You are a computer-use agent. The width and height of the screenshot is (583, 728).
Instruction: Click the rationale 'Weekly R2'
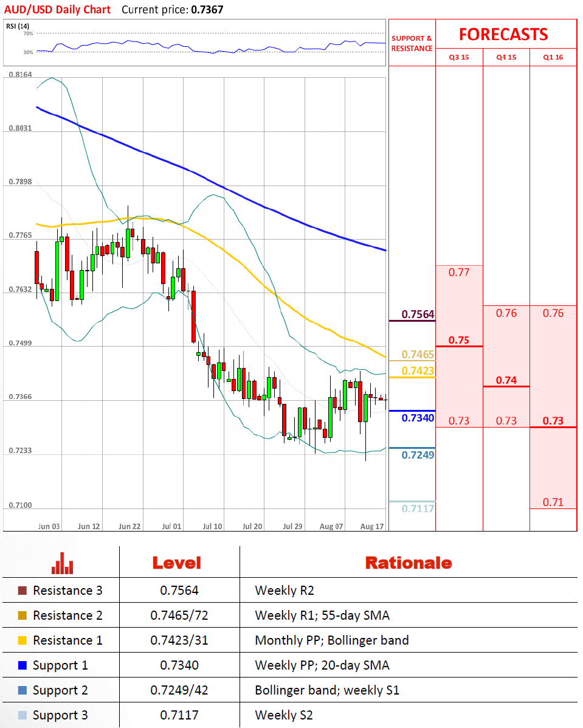285,591
